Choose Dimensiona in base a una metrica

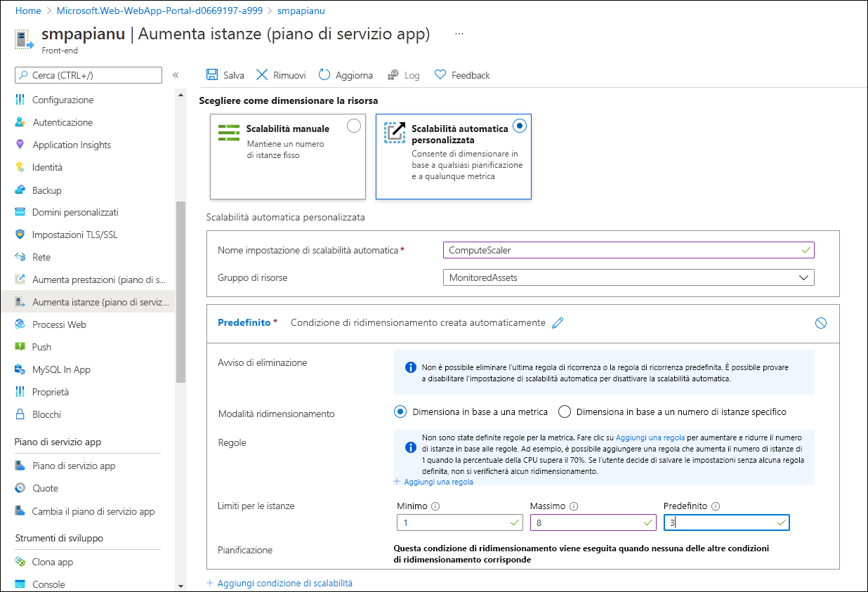[401, 412]
